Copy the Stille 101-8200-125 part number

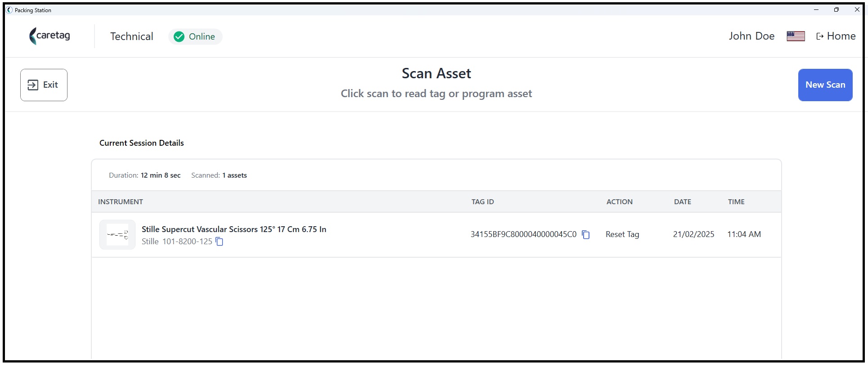[x=219, y=242]
